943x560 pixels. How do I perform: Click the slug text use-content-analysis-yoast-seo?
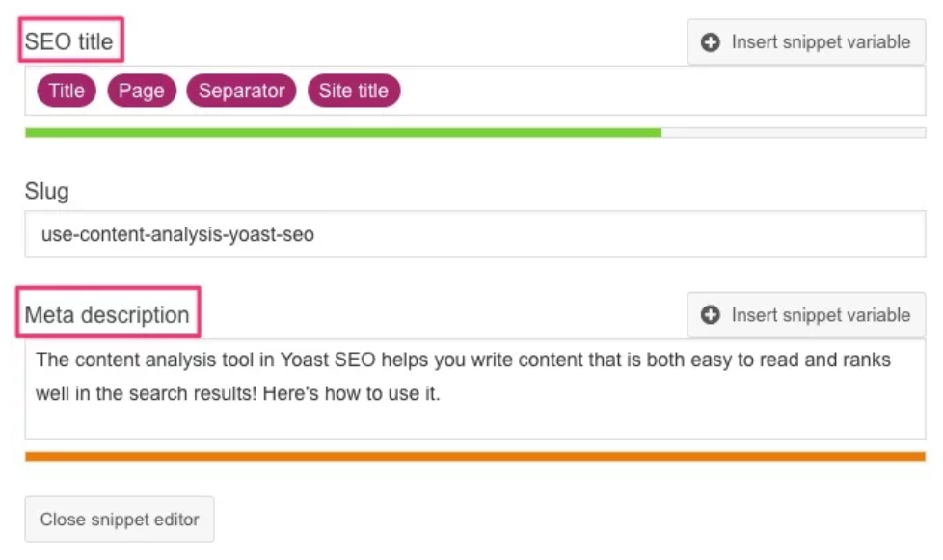click(x=177, y=234)
